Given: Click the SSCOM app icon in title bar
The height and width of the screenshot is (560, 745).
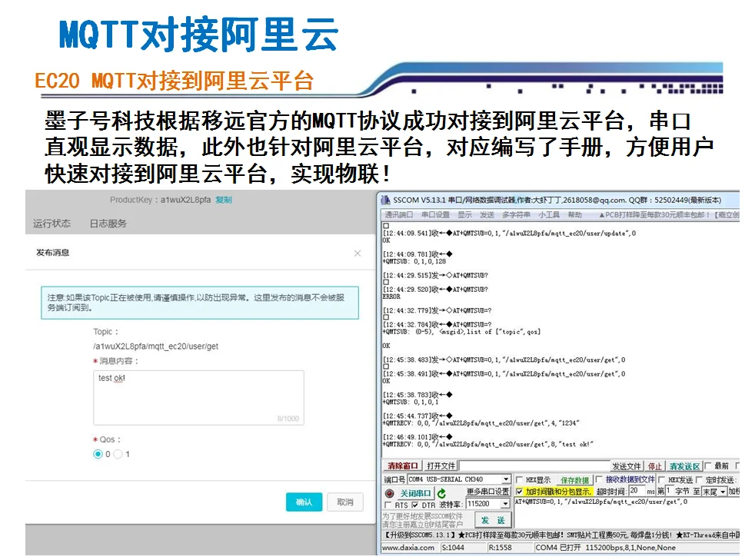Looking at the screenshot, I should [385, 200].
